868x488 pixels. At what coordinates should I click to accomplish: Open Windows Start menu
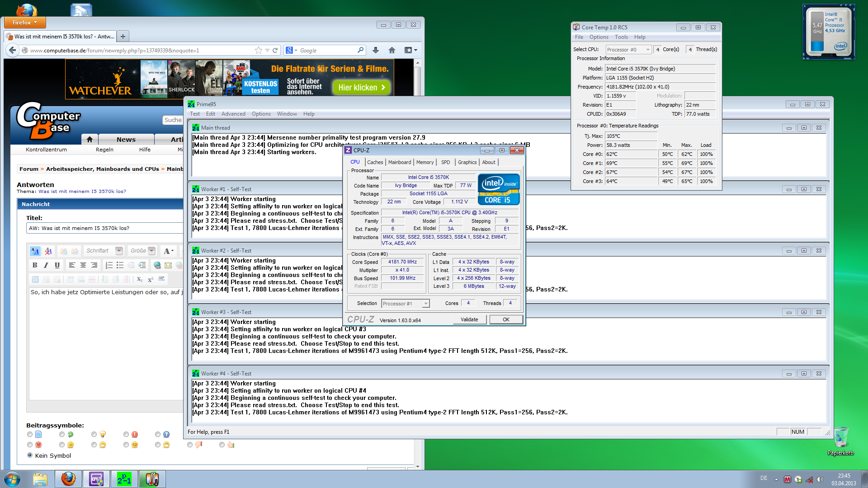click(12, 479)
